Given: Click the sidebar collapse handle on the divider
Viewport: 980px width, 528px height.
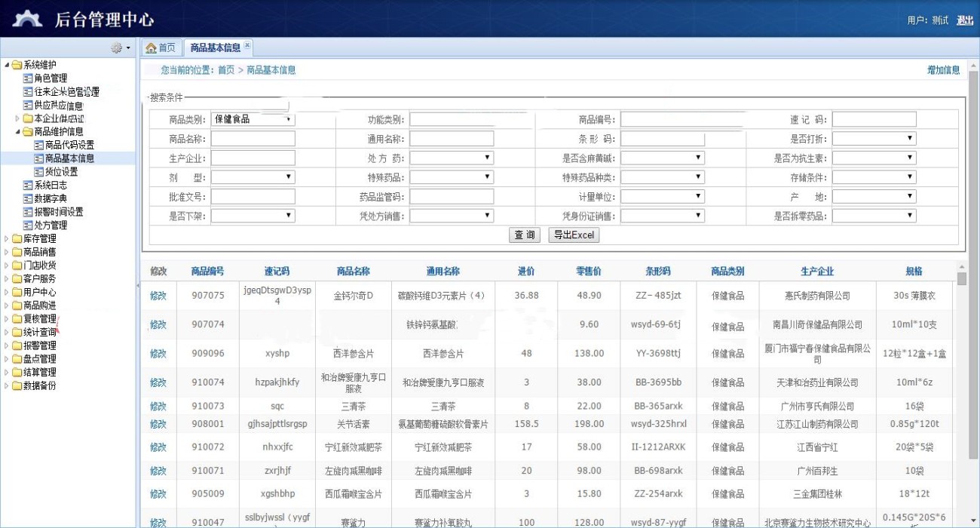Looking at the screenshot, I should point(138,284).
